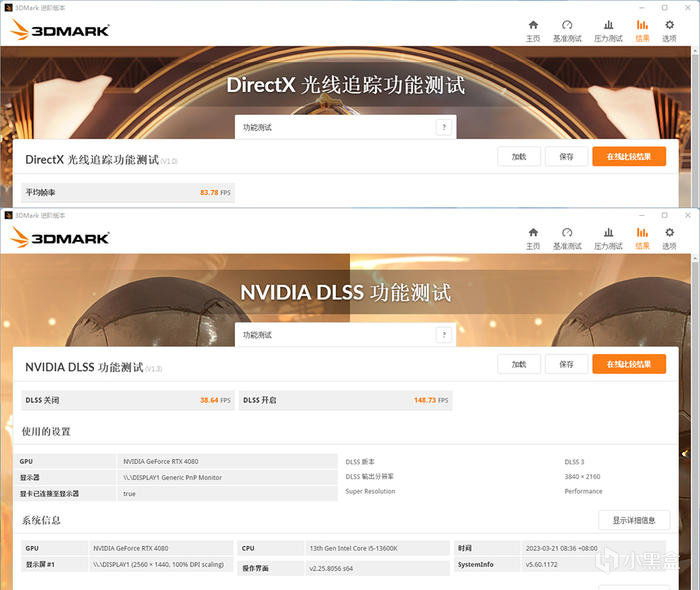
Task: Click \\.\DISPLAY1 Generic PnP Monitor value
Action: click(x=172, y=478)
